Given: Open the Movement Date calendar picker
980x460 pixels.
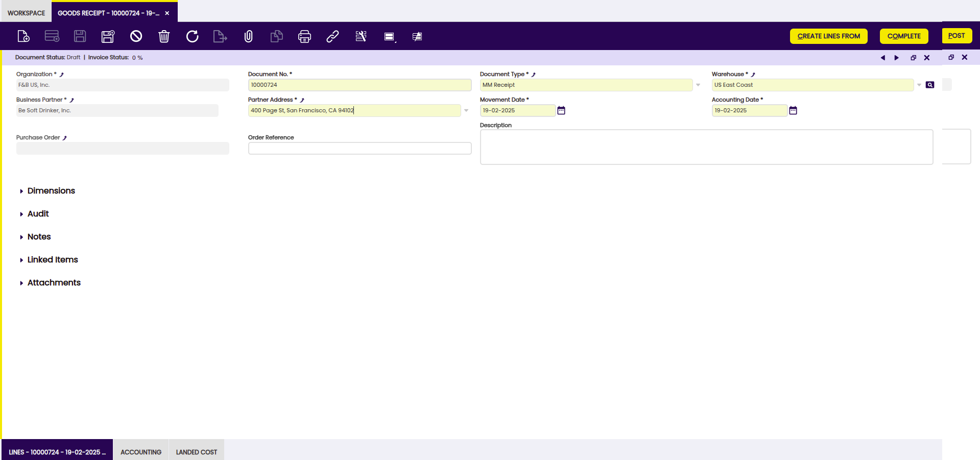Looking at the screenshot, I should pos(561,110).
